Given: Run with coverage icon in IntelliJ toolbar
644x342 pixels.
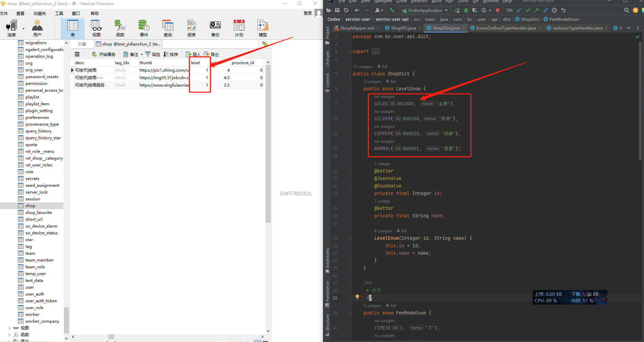Looking at the screenshot, I should (x=475, y=10).
